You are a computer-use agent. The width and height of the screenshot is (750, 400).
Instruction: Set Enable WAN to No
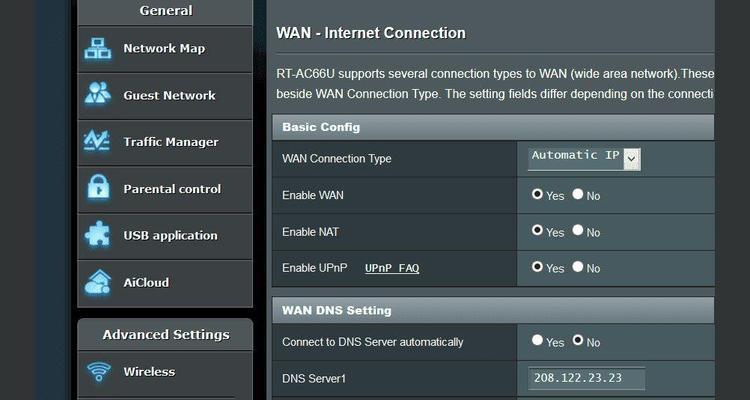578,194
